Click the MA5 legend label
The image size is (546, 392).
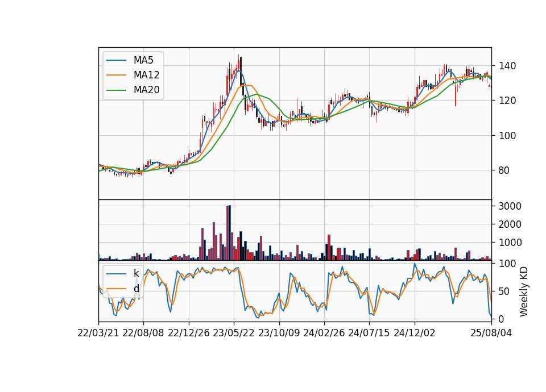143,60
